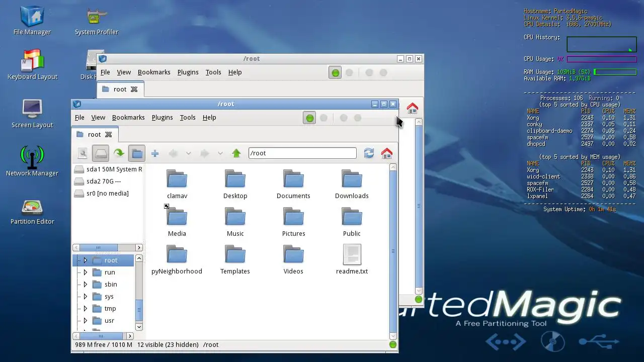Open the Partition Editor desktop icon
Screen dimensions: 644x362
coord(32,212)
